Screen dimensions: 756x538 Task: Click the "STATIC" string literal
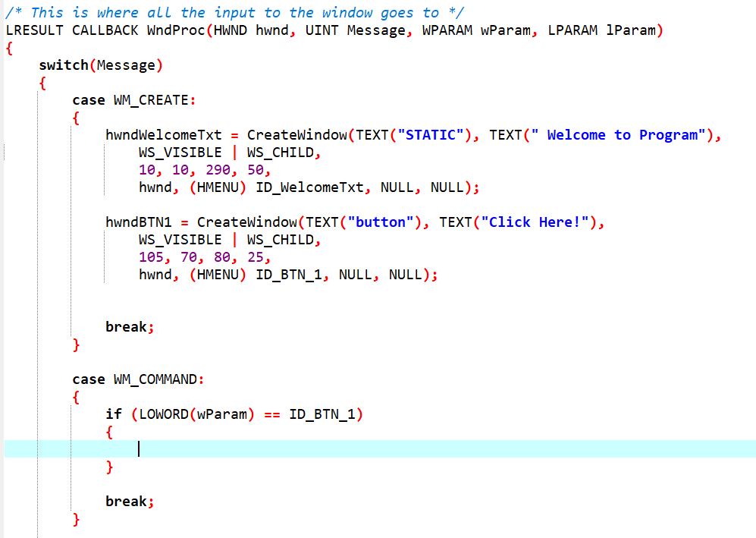pyautogui.click(x=426, y=134)
